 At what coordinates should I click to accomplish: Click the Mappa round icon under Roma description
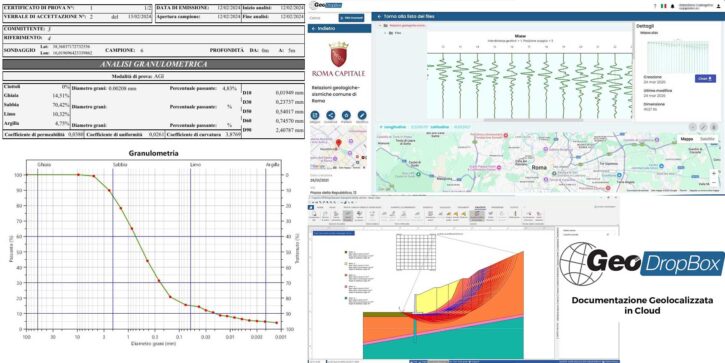pyautogui.click(x=315, y=115)
